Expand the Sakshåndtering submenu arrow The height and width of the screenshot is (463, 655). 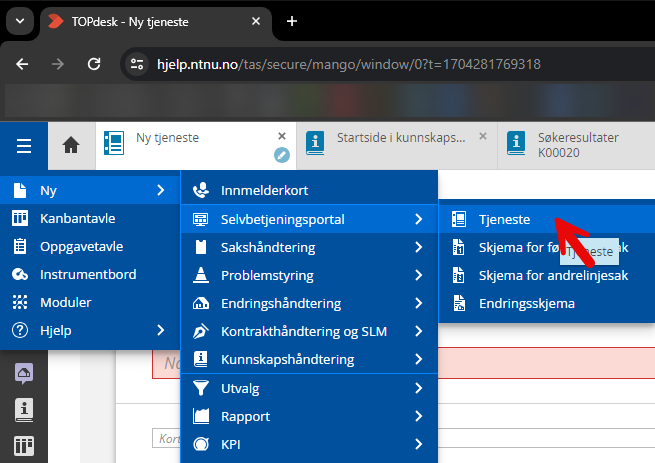click(x=419, y=247)
